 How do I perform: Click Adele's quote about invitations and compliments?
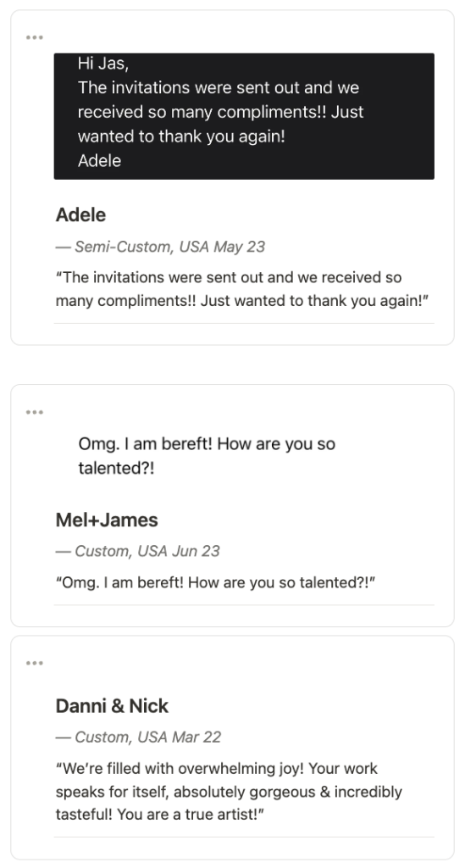coord(242,289)
